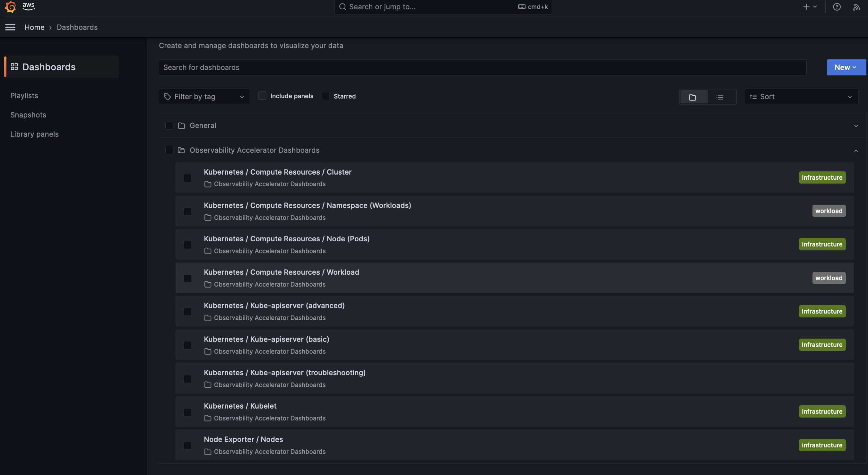This screenshot has height=475, width=868.
Task: Open the Grafana home logo
Action: point(10,7)
